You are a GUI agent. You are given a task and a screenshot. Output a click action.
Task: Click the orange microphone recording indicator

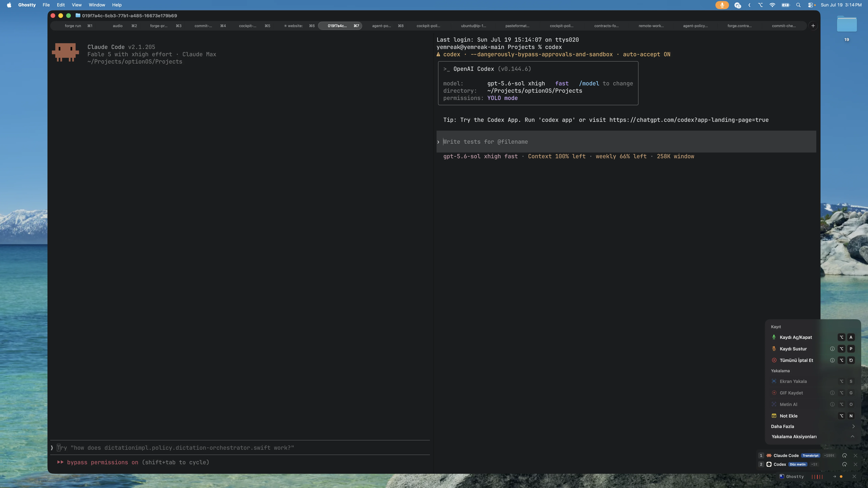[x=722, y=5]
